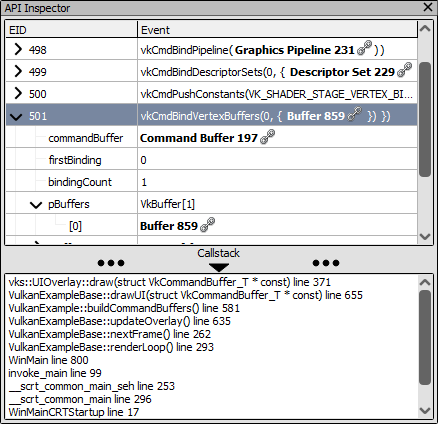Click event list scrollbar down arrow
The width and height of the screenshot is (438, 424).
(x=425, y=237)
